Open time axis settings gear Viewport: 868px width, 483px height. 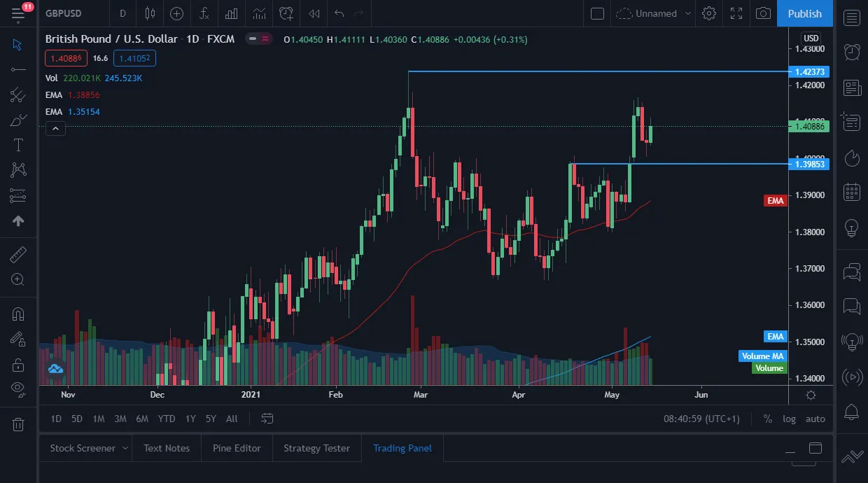click(x=811, y=395)
